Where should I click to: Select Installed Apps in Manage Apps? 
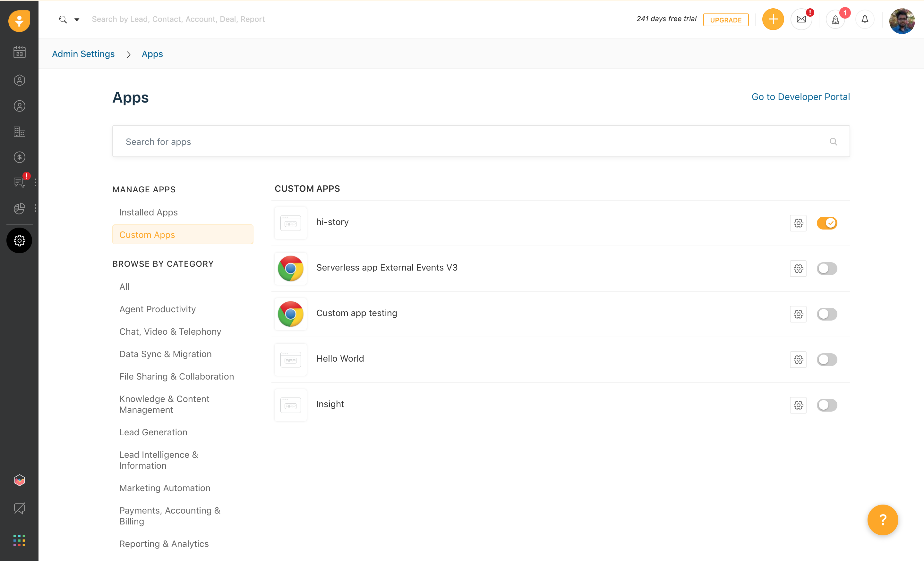(x=149, y=212)
